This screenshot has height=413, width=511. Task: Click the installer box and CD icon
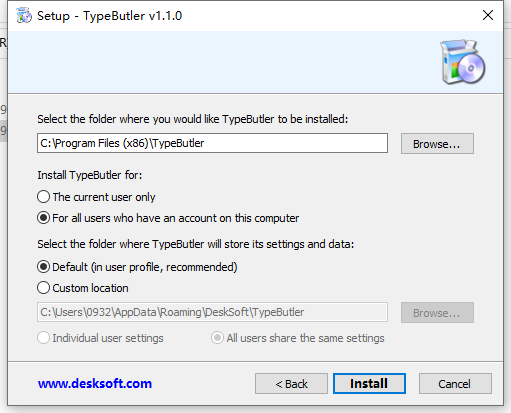coord(462,62)
